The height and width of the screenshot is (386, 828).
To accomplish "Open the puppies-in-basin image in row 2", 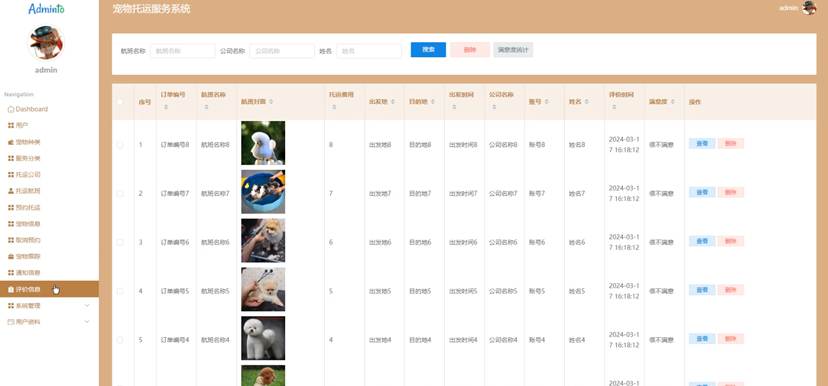I will point(263,192).
